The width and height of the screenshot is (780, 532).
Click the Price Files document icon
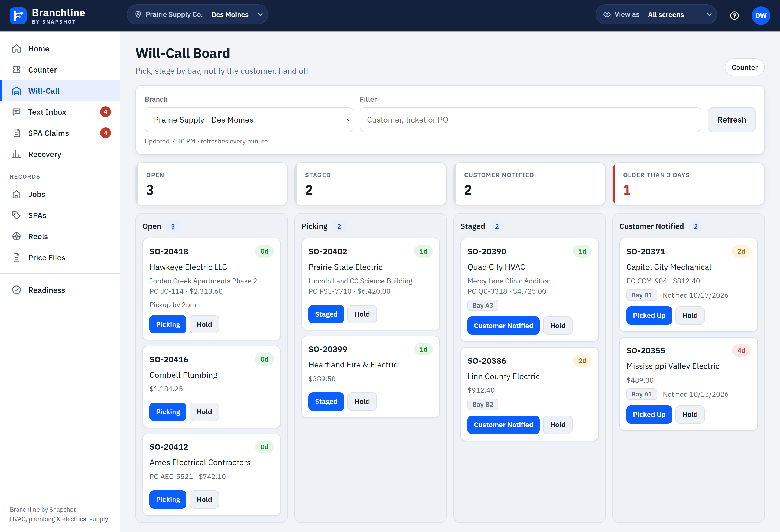(x=17, y=258)
